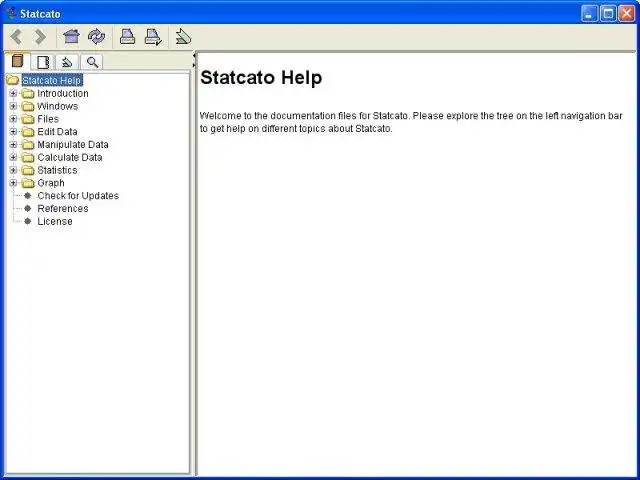Go back with the left arrow button
The width and height of the screenshot is (640, 480).
(17, 37)
